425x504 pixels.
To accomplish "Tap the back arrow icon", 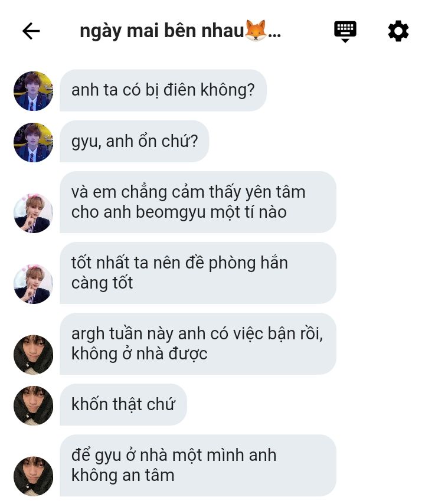I will 31,31.
